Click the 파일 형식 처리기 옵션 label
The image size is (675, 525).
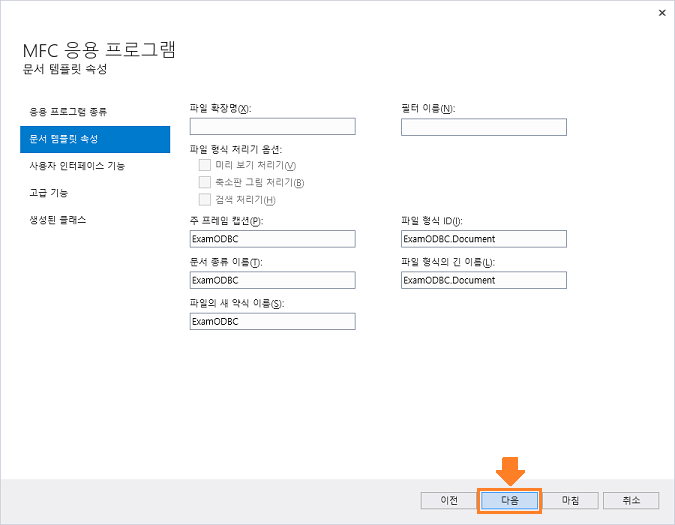click(x=236, y=149)
